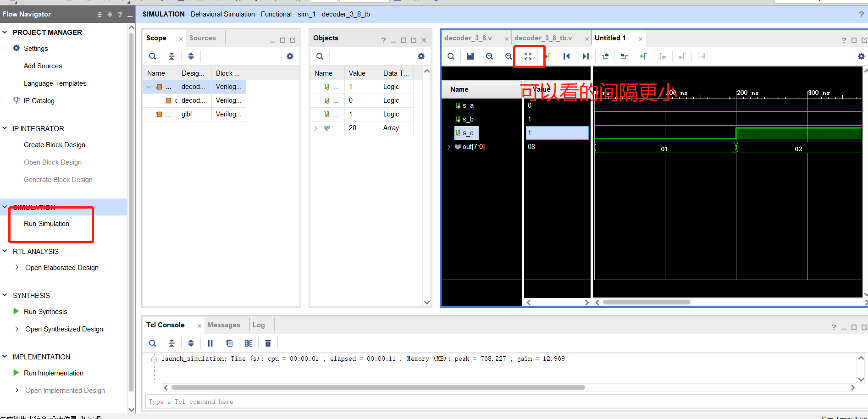
Task: Close the Untitled 1 waveform tab
Action: coord(641,39)
